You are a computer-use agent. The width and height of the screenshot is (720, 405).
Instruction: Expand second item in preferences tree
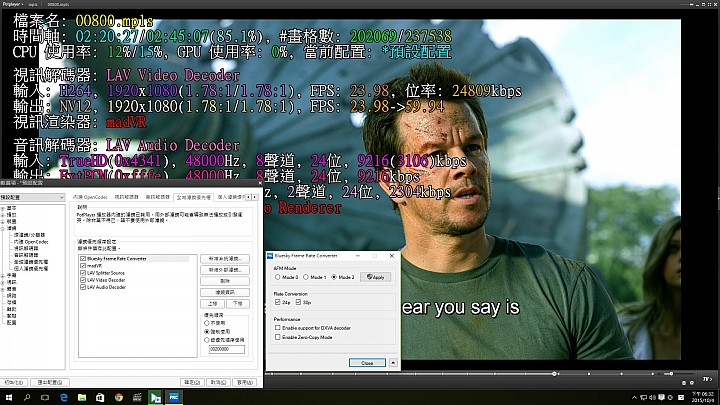(3, 215)
